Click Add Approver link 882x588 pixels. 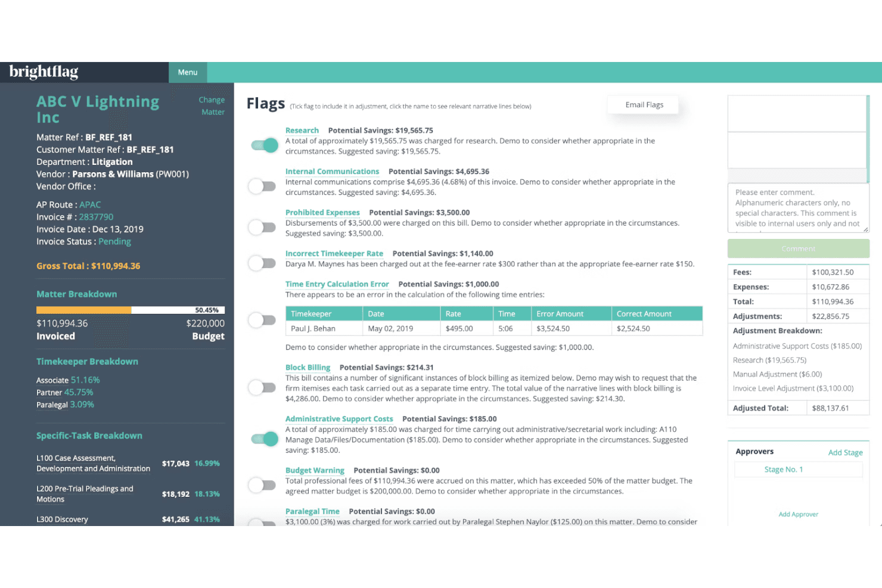[798, 514]
